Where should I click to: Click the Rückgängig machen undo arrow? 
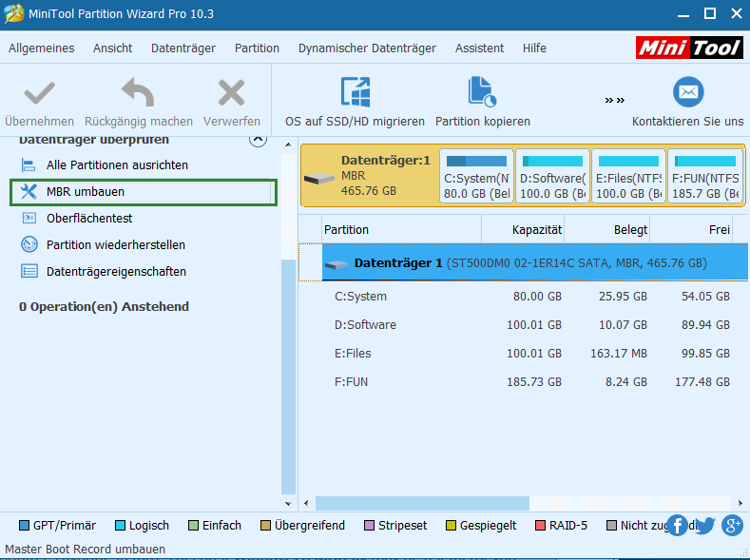138,92
